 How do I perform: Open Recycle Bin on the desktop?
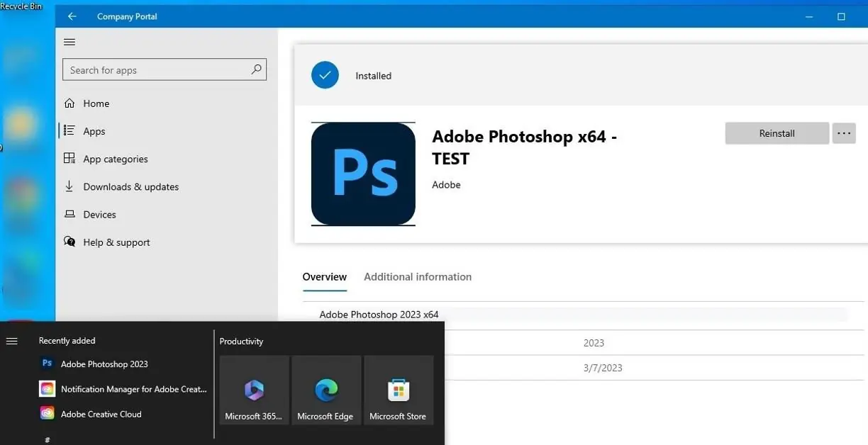[x=21, y=6]
